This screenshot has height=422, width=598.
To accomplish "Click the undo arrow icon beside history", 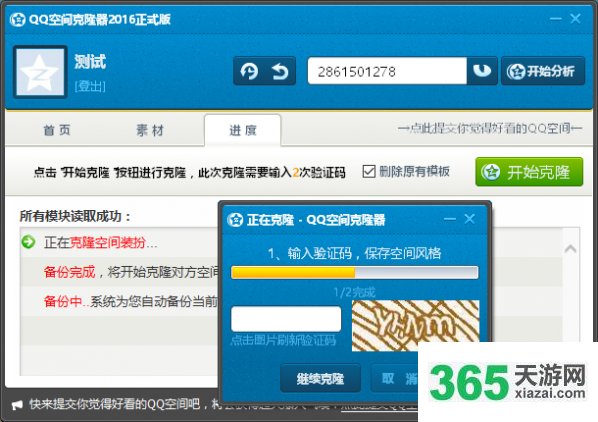I will pos(280,71).
